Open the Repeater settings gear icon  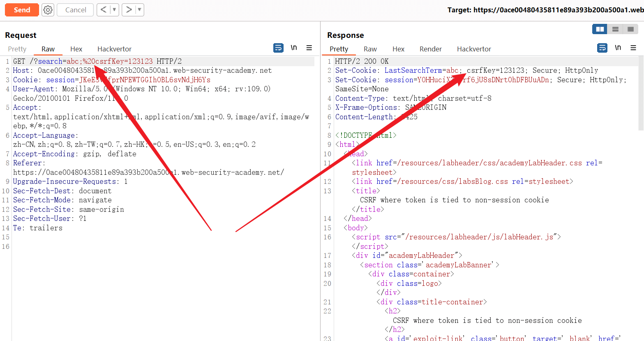[48, 10]
